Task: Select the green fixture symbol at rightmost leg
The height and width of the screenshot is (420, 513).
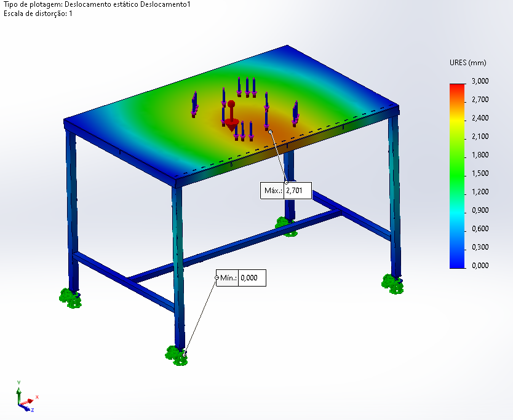Action: pos(392,284)
